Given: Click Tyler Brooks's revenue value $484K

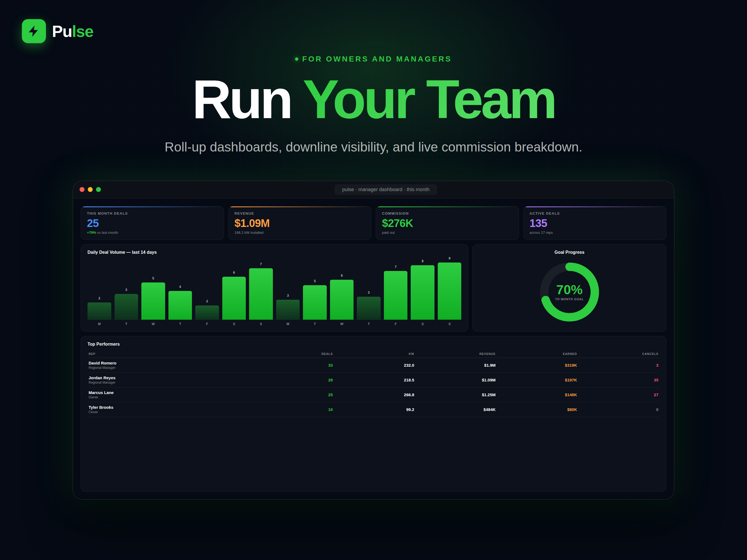Looking at the screenshot, I should point(489,410).
